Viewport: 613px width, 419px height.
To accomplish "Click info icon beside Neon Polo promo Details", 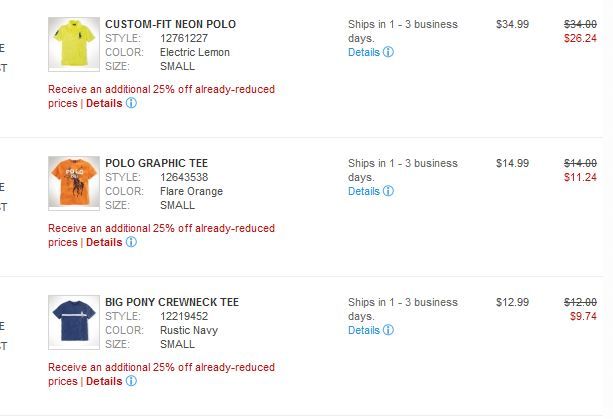I will (131, 103).
